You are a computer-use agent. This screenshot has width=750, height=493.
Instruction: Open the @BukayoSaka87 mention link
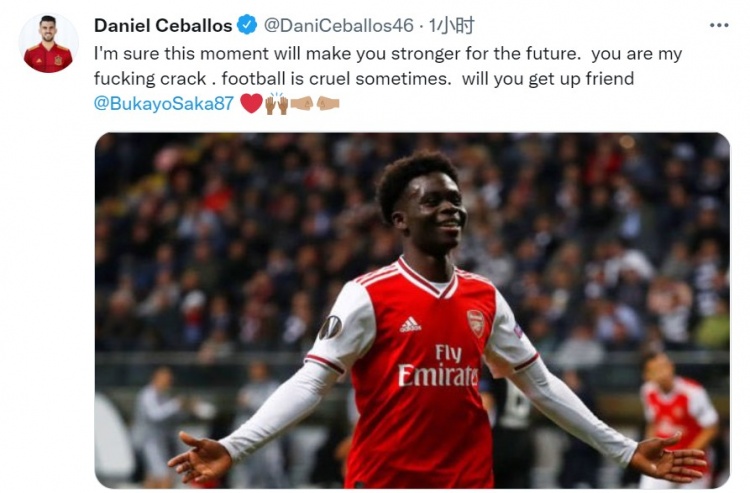tap(164, 103)
